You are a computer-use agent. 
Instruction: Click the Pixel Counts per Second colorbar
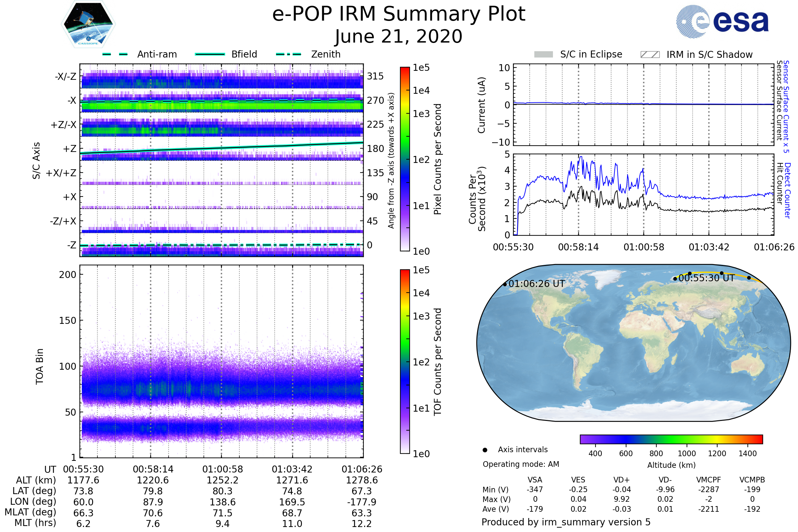click(x=405, y=159)
